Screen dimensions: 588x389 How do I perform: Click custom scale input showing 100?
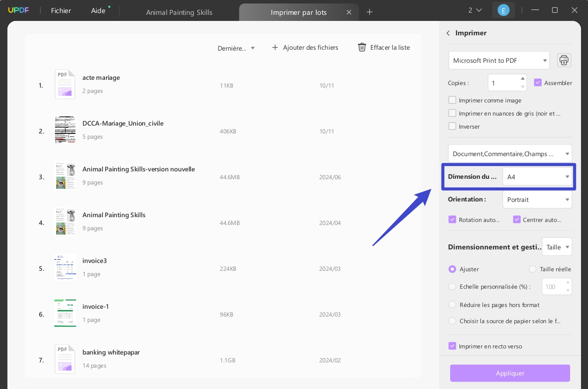pyautogui.click(x=553, y=287)
